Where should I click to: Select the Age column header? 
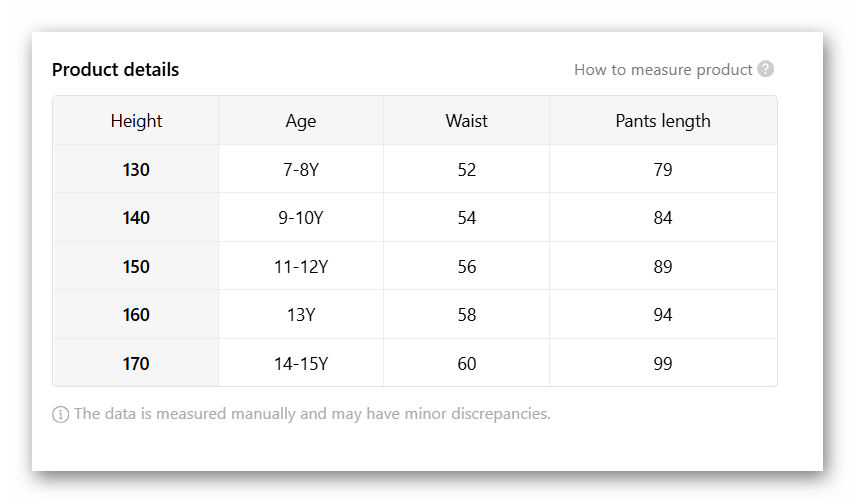point(300,121)
